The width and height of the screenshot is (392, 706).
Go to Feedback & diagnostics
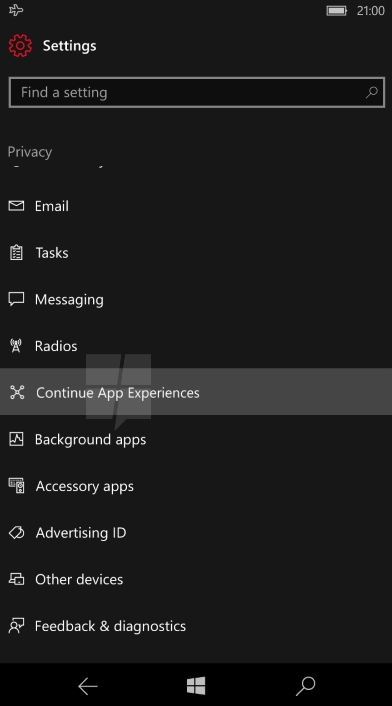tap(196, 626)
